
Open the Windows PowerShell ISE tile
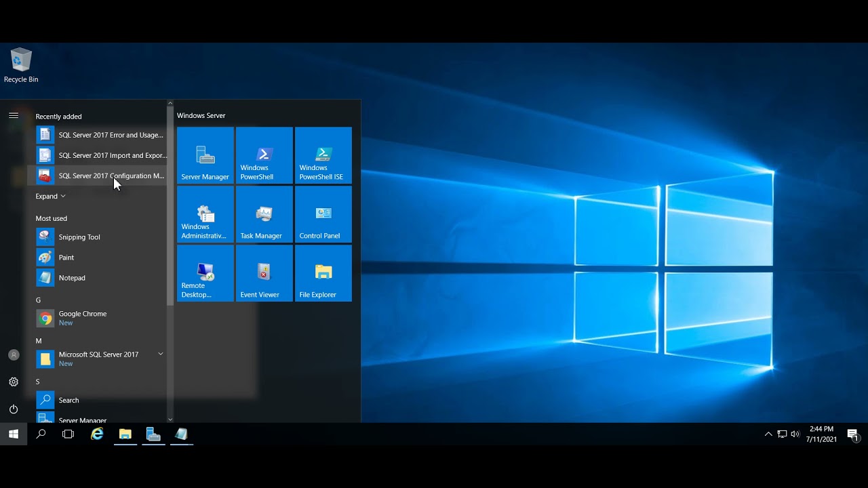pyautogui.click(x=323, y=155)
